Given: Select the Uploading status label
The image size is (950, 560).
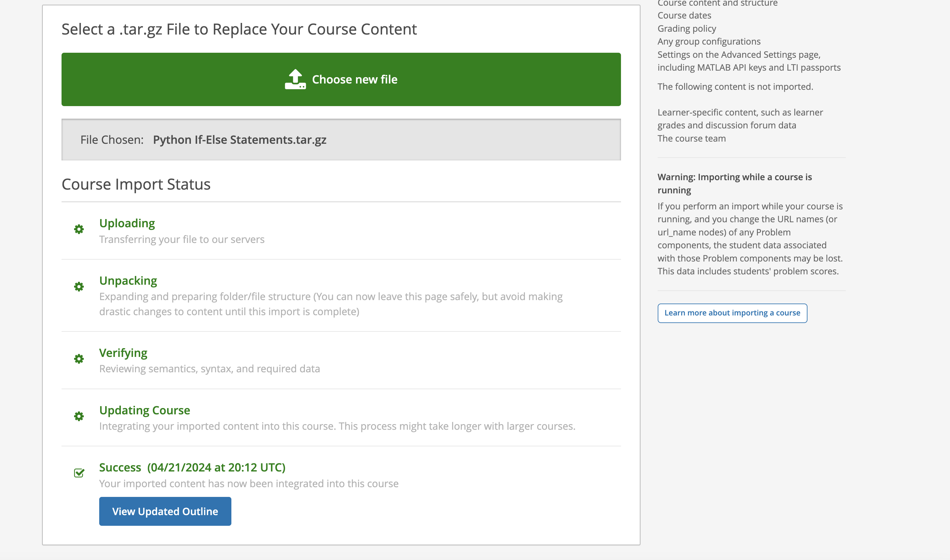Looking at the screenshot, I should 127,223.
